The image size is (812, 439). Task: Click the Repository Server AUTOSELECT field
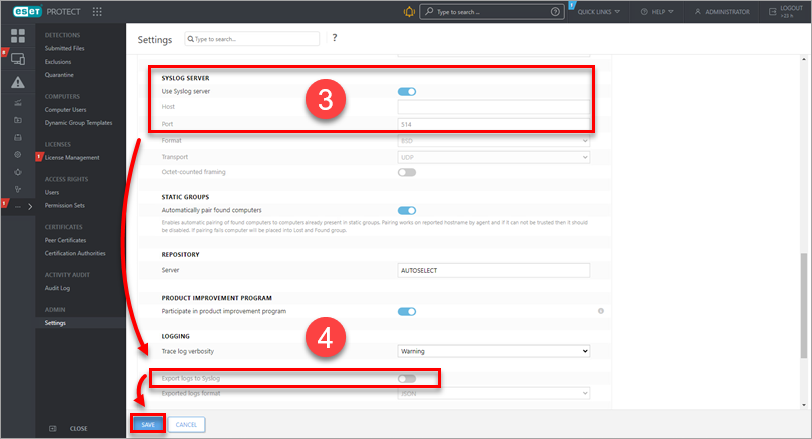tap(494, 270)
